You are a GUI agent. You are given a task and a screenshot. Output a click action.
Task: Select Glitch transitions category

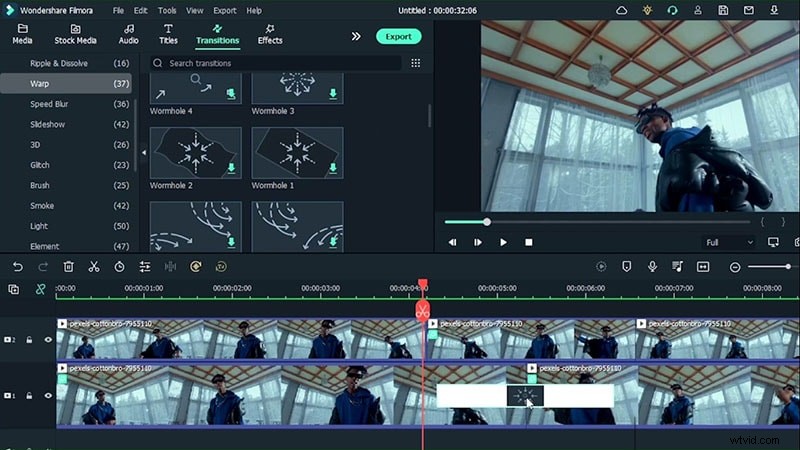point(66,165)
